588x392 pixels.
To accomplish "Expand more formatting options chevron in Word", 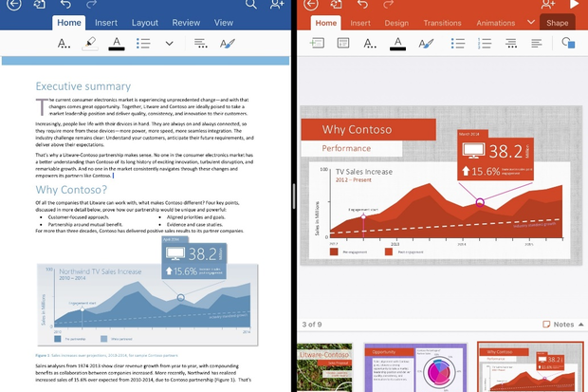I will pyautogui.click(x=170, y=44).
